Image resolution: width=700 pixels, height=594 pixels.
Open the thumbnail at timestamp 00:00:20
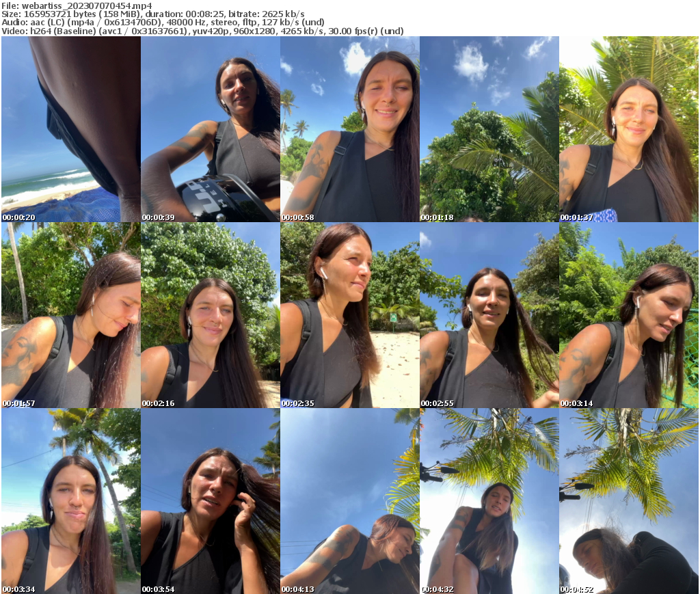pyautogui.click(x=70, y=130)
